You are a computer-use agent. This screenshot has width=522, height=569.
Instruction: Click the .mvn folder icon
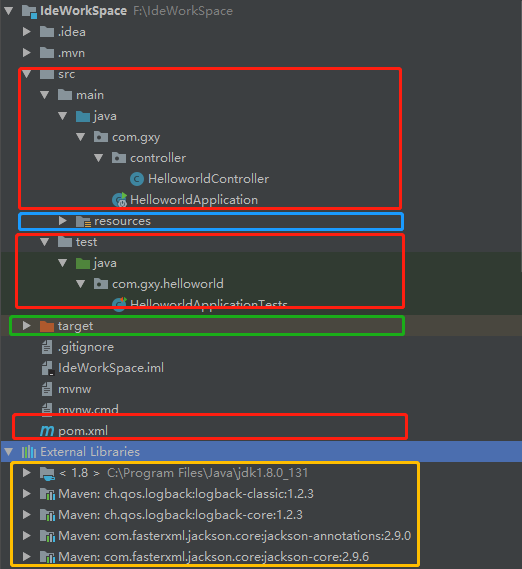click(47, 53)
